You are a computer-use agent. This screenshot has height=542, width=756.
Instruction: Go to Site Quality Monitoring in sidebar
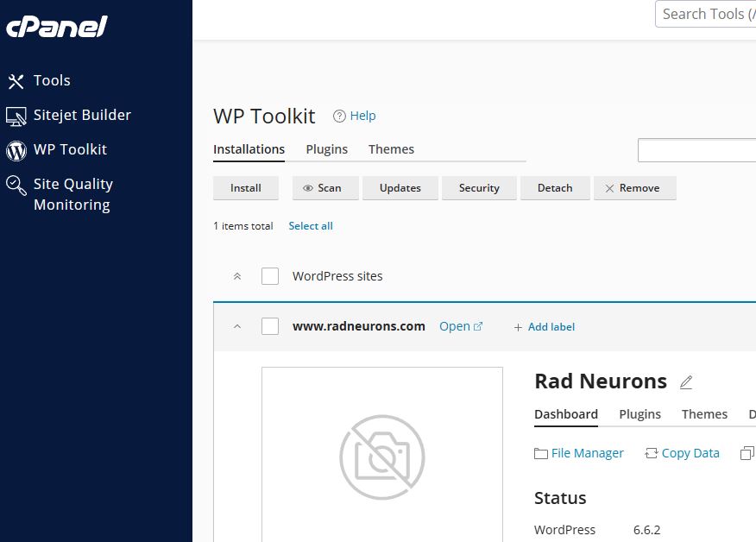73,194
